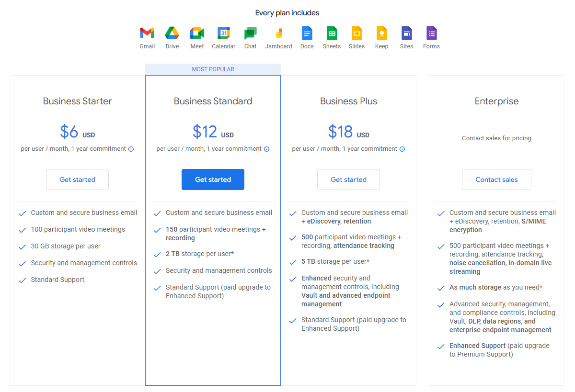This screenshot has width=575, height=392.
Task: Open info icon under Business Starter price
Action: [x=131, y=149]
